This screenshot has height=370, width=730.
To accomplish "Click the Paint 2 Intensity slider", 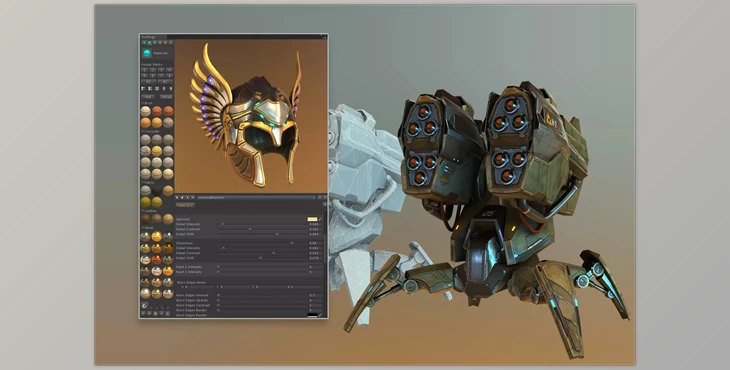I will click(263, 272).
